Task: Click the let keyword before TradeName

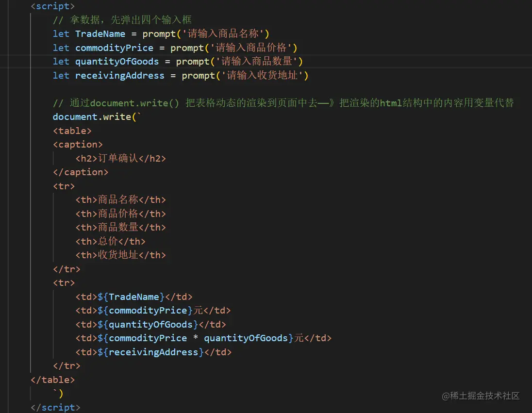Action: point(61,34)
